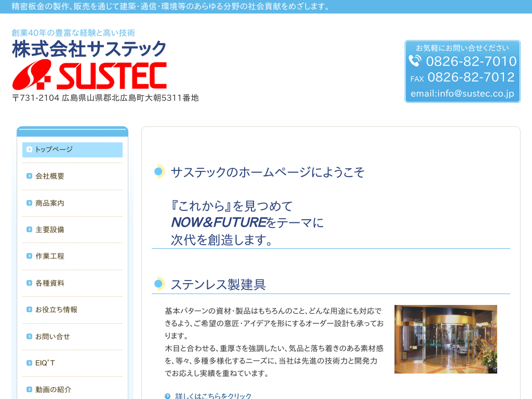Open the トップページ menu item
This screenshot has width=532, height=399.
click(x=72, y=150)
